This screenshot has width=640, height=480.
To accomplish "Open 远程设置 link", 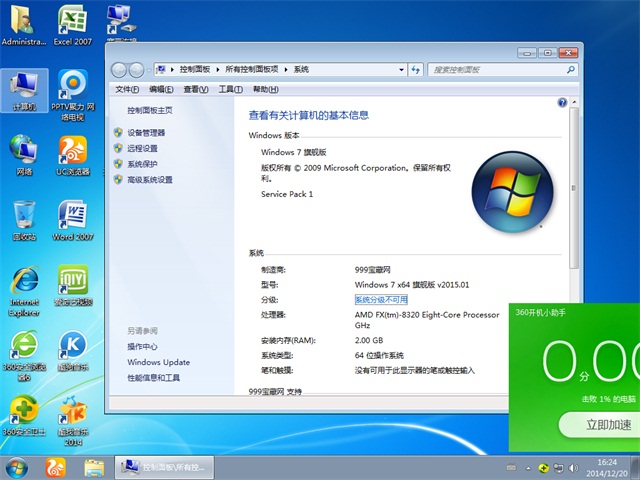I will coord(142,149).
